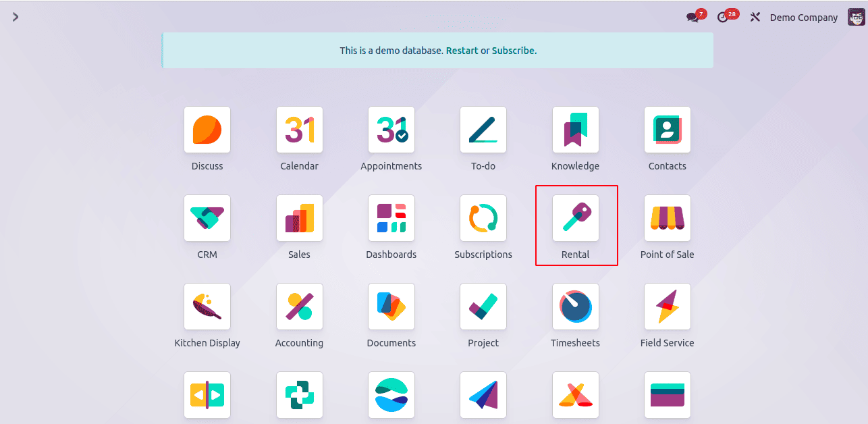This screenshot has width=868, height=424.
Task: Open the app with orange-red triangles icon
Action: [575, 395]
